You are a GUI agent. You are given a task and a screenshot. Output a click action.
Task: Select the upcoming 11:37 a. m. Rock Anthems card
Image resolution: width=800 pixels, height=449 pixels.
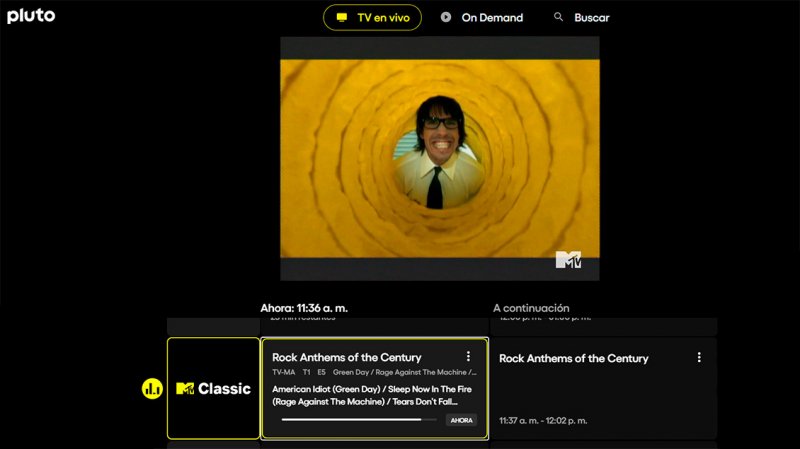click(x=604, y=388)
